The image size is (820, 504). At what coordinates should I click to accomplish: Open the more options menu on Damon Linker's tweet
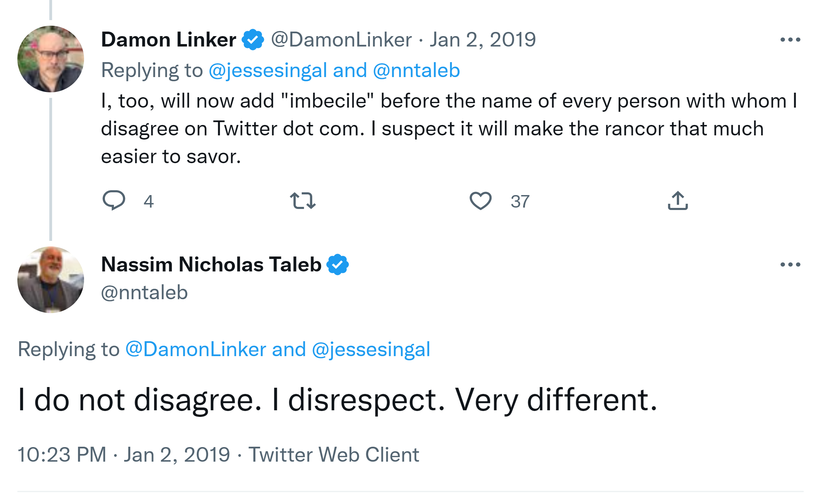pos(790,40)
